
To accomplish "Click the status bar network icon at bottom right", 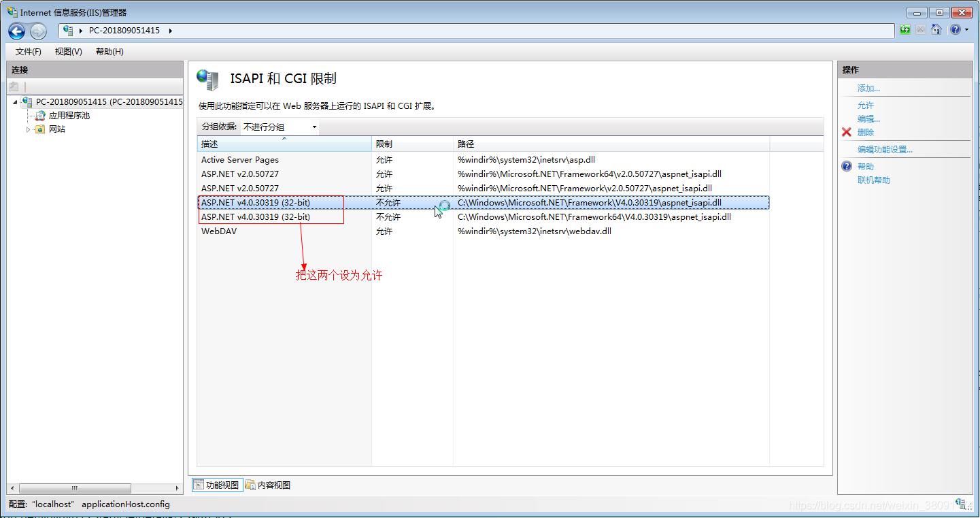I will click(x=962, y=504).
